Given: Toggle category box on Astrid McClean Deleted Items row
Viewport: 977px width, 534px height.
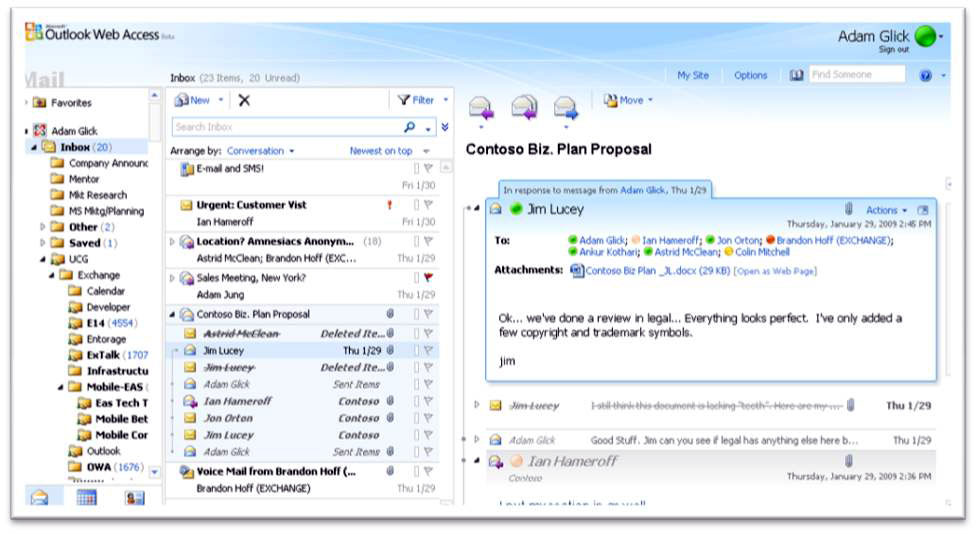Looking at the screenshot, I should 416,333.
